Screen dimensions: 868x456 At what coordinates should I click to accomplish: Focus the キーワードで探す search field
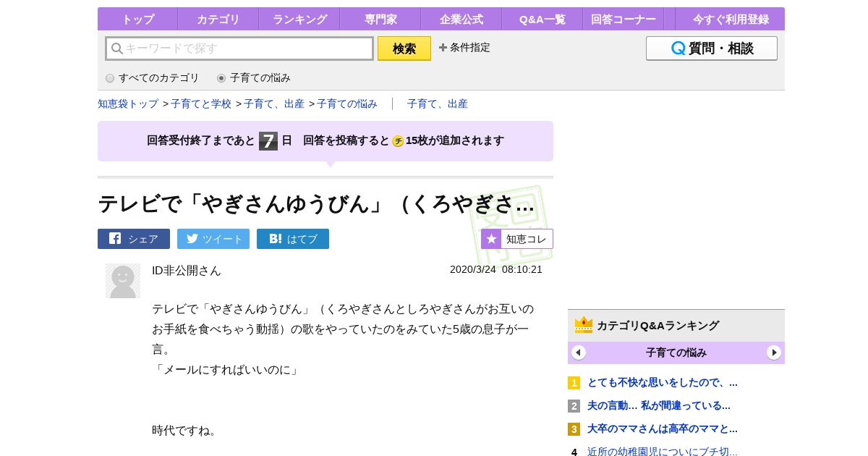point(239,48)
